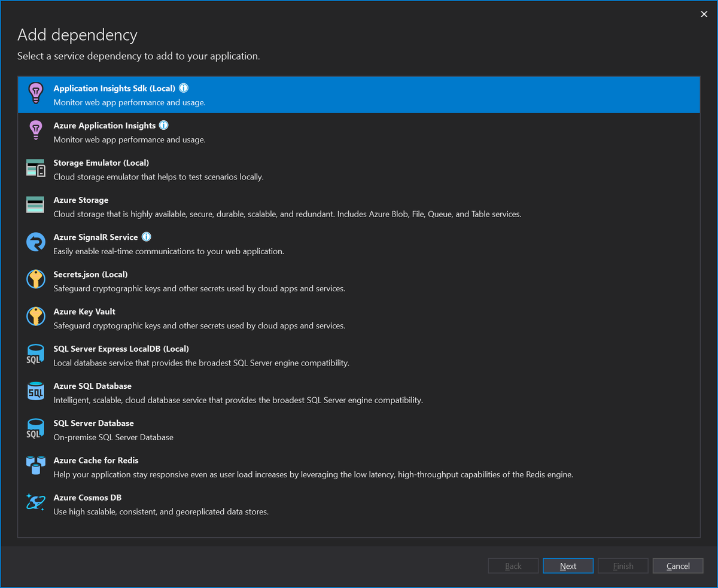
Task: Select Azure SQL Database title
Action: pyautogui.click(x=93, y=386)
